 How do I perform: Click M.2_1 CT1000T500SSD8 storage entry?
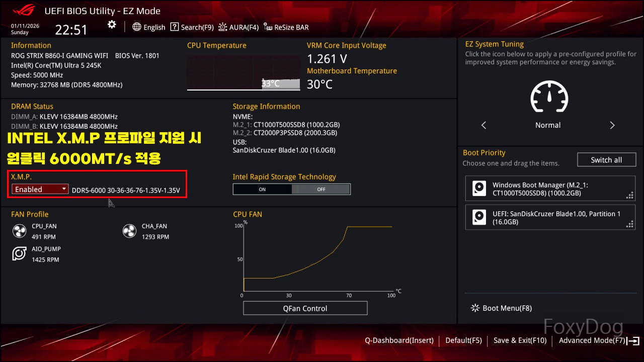tap(286, 124)
